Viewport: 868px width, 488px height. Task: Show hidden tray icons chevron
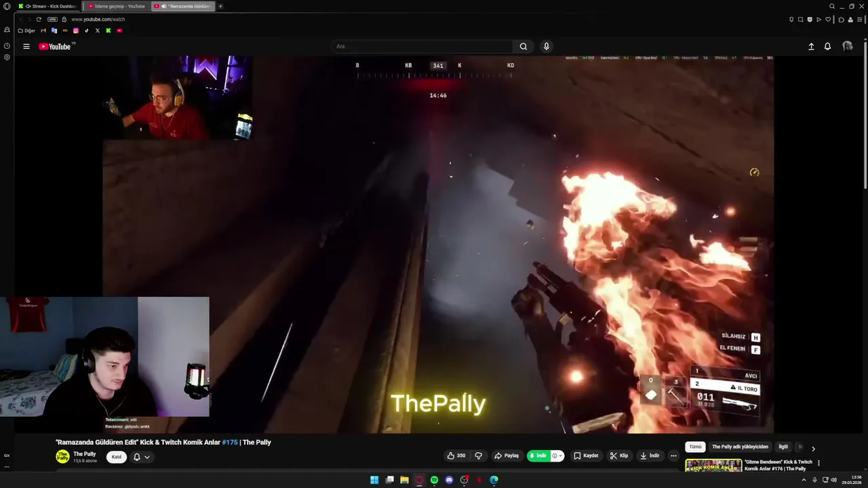pyautogui.click(x=804, y=480)
